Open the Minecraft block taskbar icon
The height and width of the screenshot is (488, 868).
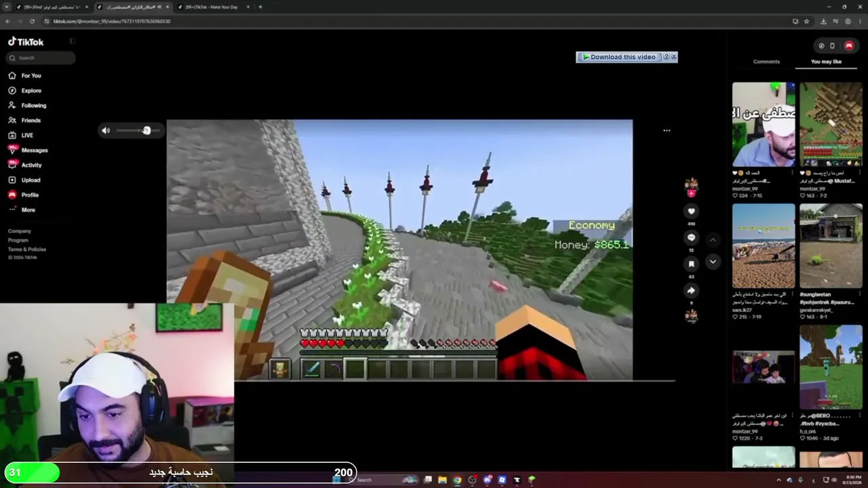click(532, 480)
